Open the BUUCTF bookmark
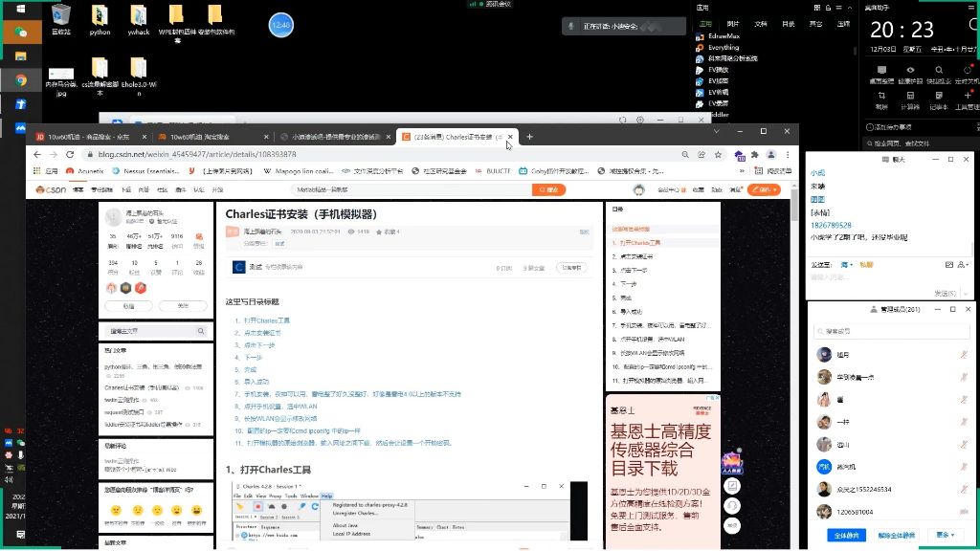Image resolution: width=980 pixels, height=551 pixels. coord(493,170)
